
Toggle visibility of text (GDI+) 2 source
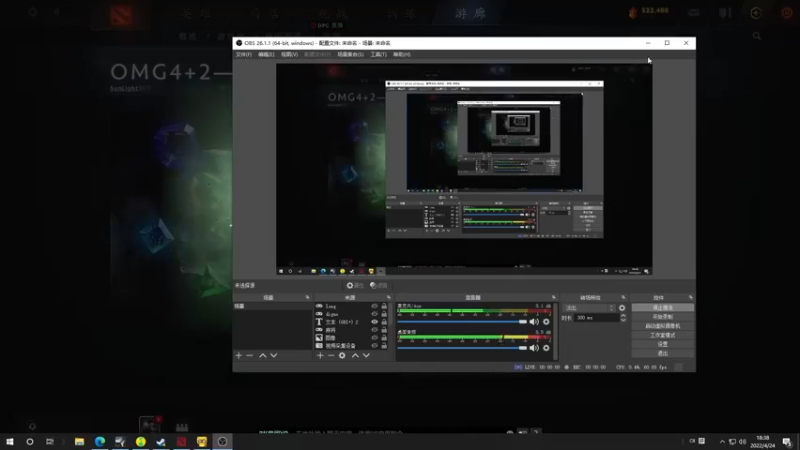374,322
